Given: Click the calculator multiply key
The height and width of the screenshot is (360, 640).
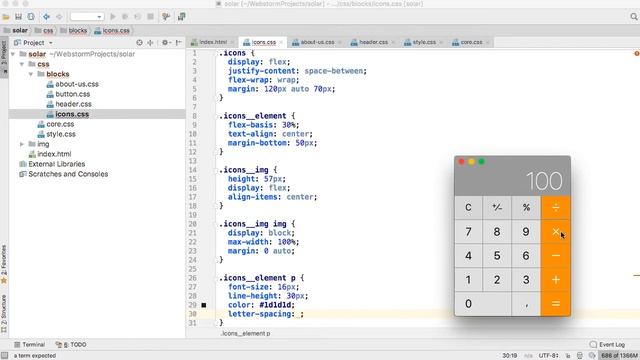Looking at the screenshot, I should 556,232.
